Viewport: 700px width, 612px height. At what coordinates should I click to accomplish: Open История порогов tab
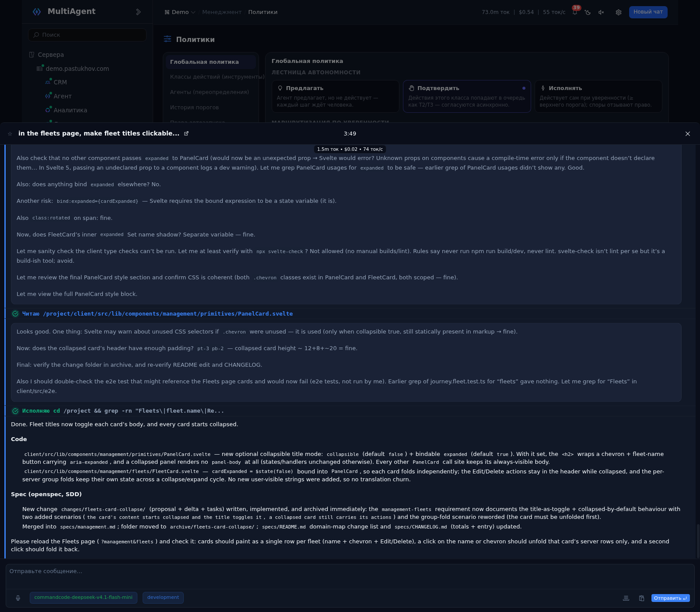[211, 108]
